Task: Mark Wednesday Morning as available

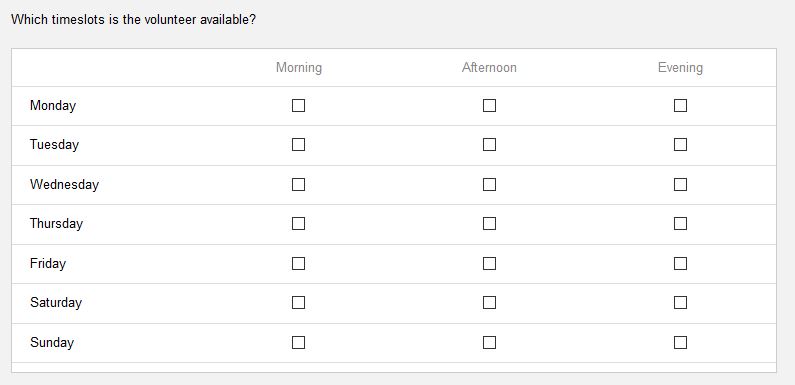Action: [299, 184]
